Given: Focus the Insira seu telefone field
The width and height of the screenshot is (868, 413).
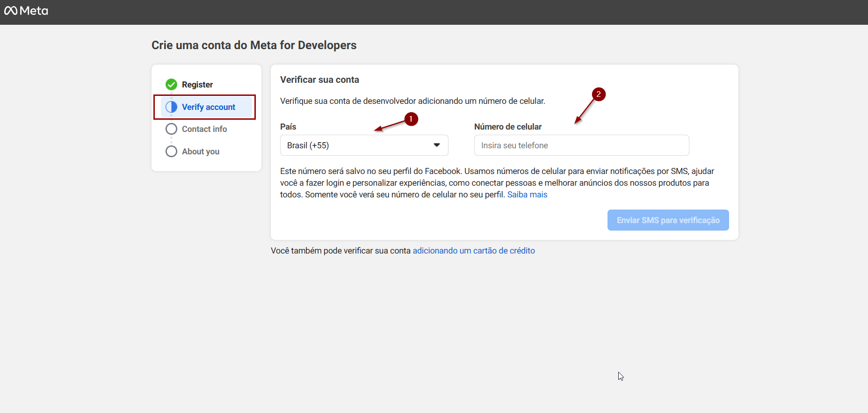Looking at the screenshot, I should pos(581,145).
